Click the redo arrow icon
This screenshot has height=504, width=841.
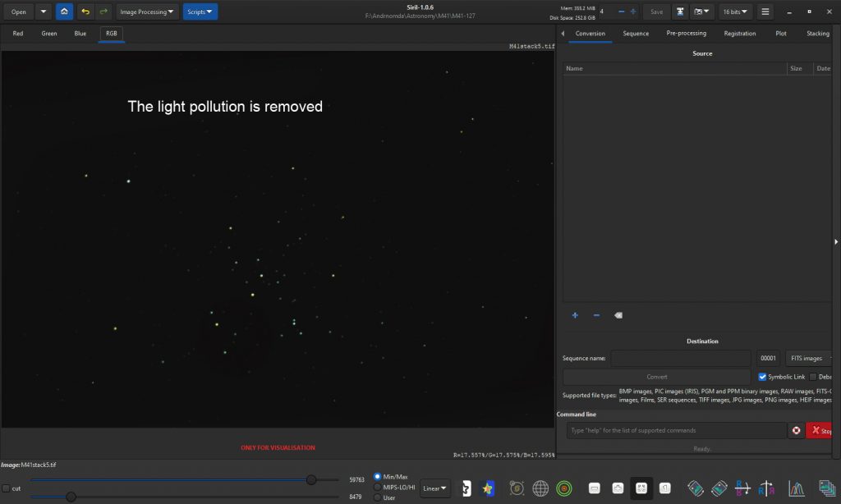103,11
